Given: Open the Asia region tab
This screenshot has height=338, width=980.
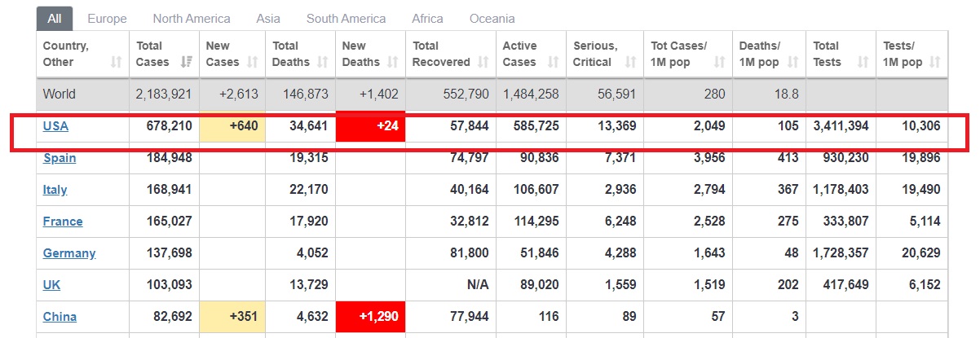Looking at the screenshot, I should (x=268, y=18).
